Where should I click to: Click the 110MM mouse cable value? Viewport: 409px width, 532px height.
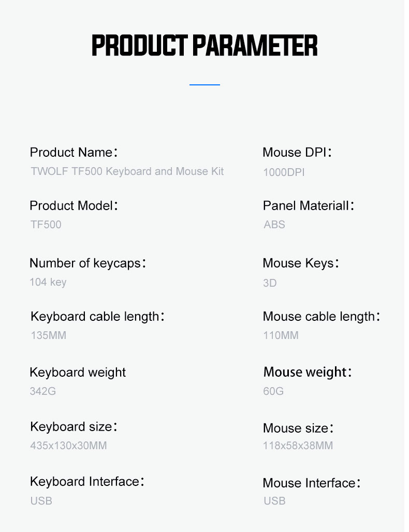[x=281, y=335]
